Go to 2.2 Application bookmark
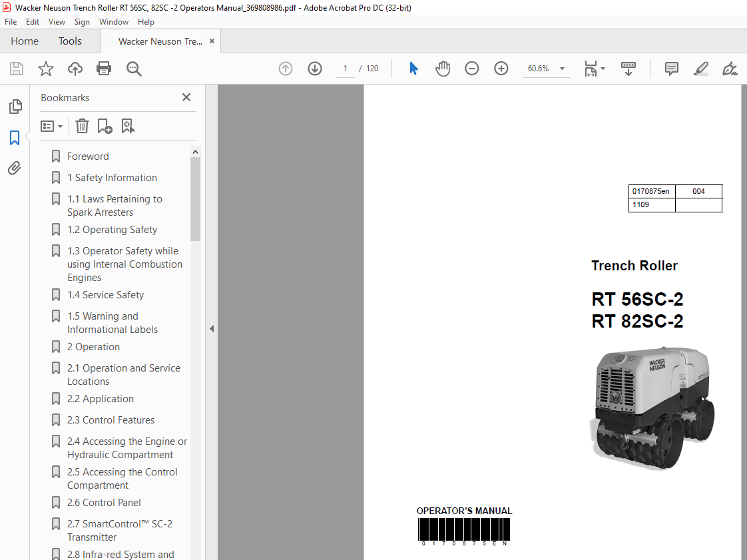Screen dimensions: 747x560 pyautogui.click(x=101, y=399)
